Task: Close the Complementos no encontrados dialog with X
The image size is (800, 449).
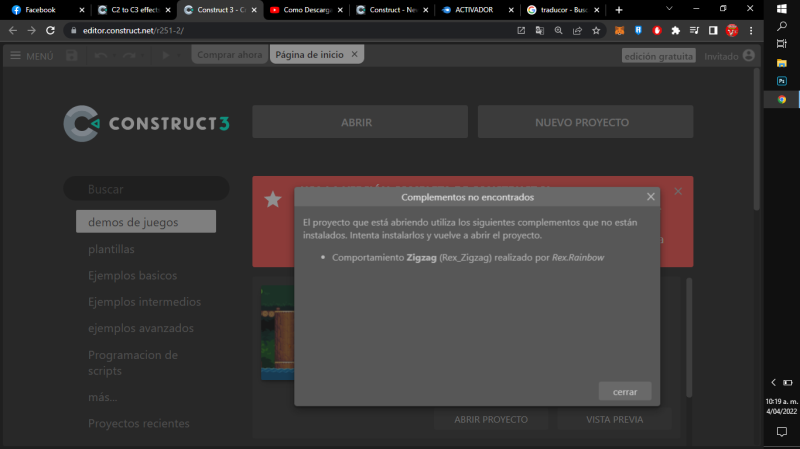Action: 651,196
